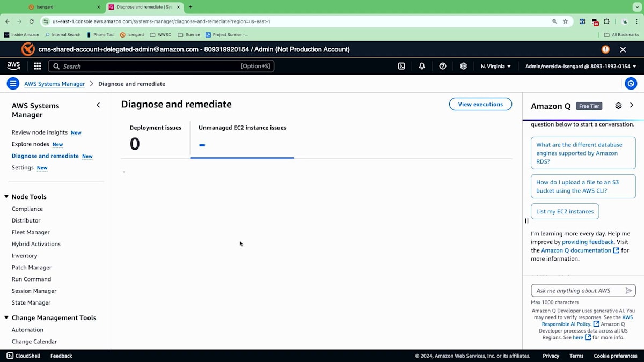This screenshot has width=644, height=362.
Task: Click the AWS logo home icon
Action: pos(13,66)
